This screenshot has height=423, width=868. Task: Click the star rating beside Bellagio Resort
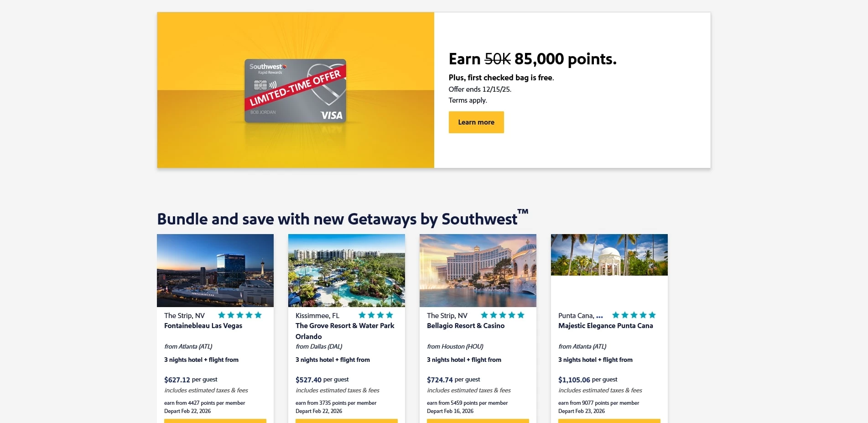[x=502, y=314]
